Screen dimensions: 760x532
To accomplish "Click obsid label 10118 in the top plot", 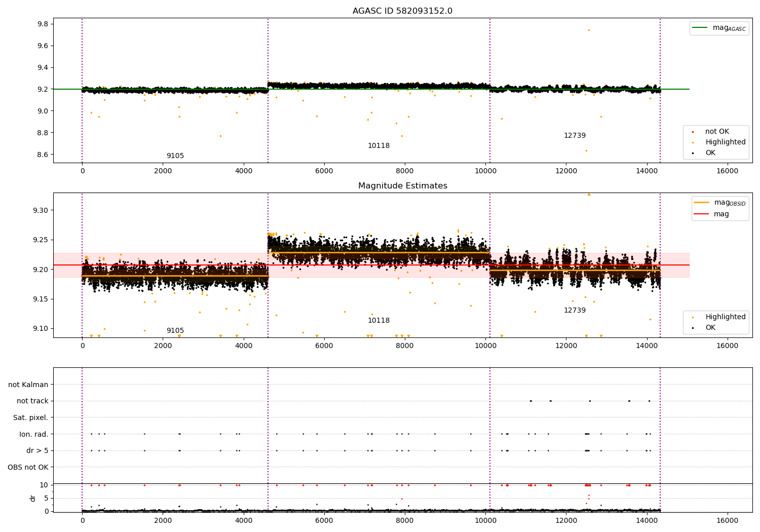I will (378, 146).
